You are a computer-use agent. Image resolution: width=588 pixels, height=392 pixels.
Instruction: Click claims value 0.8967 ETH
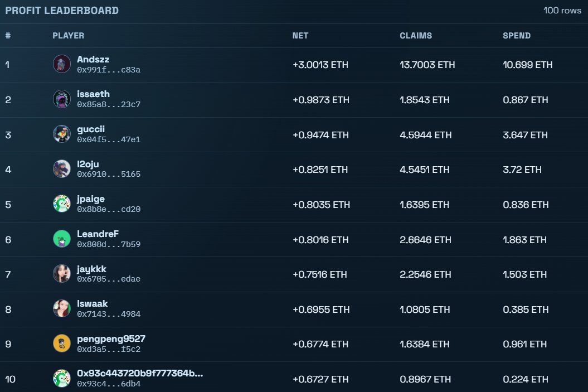(425, 379)
